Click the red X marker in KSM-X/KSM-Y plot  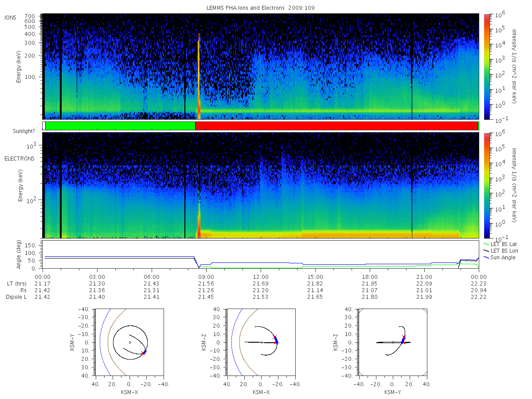(143, 353)
